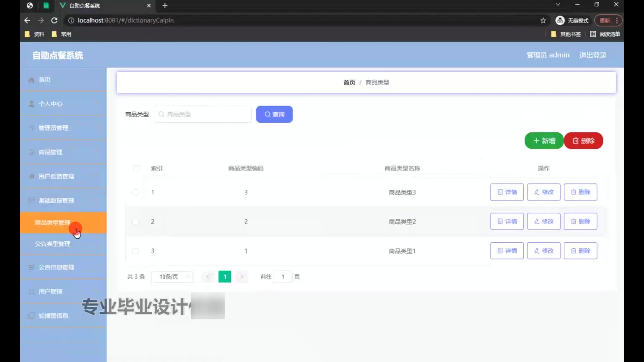Open 公告类型管理 in the sidebar
Viewport: 644px width, 362px height.
click(53, 244)
